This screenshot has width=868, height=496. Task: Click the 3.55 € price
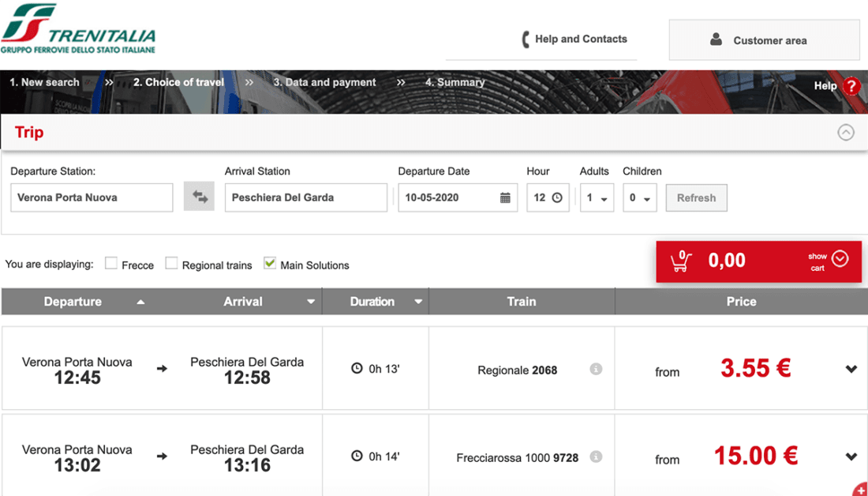(756, 368)
